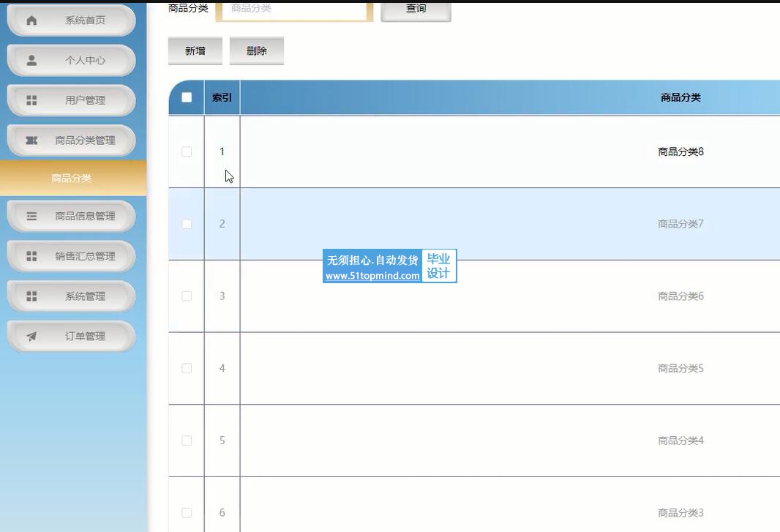Click the 商品分类3 cell

[680, 512]
